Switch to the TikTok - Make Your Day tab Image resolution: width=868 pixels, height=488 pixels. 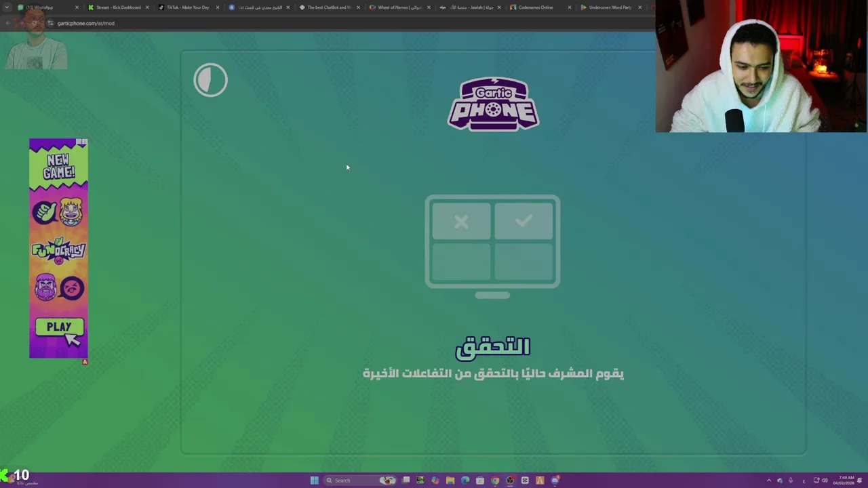(x=189, y=7)
